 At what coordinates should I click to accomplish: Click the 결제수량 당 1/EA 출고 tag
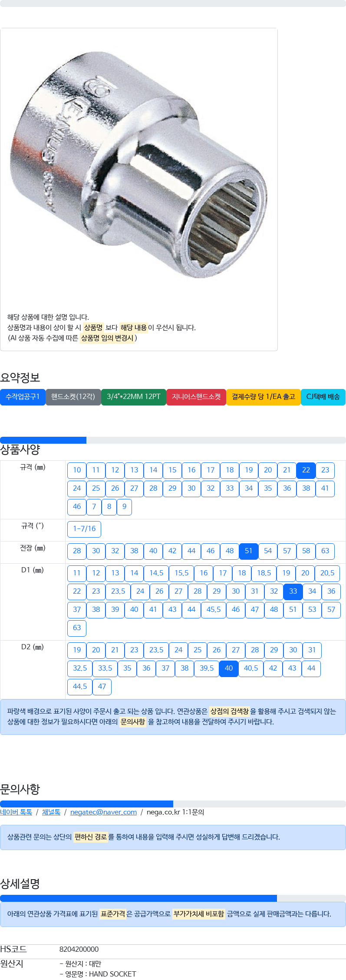(x=264, y=397)
